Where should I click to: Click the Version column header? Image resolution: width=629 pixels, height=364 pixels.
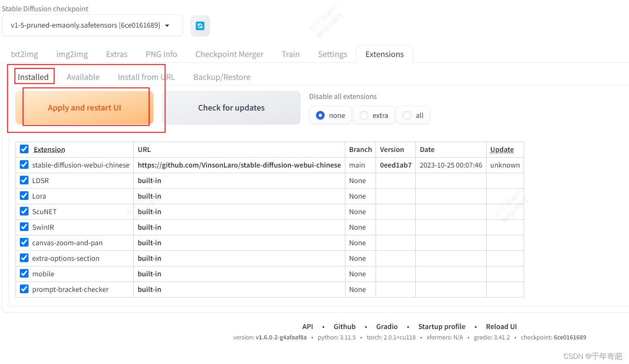tap(392, 149)
